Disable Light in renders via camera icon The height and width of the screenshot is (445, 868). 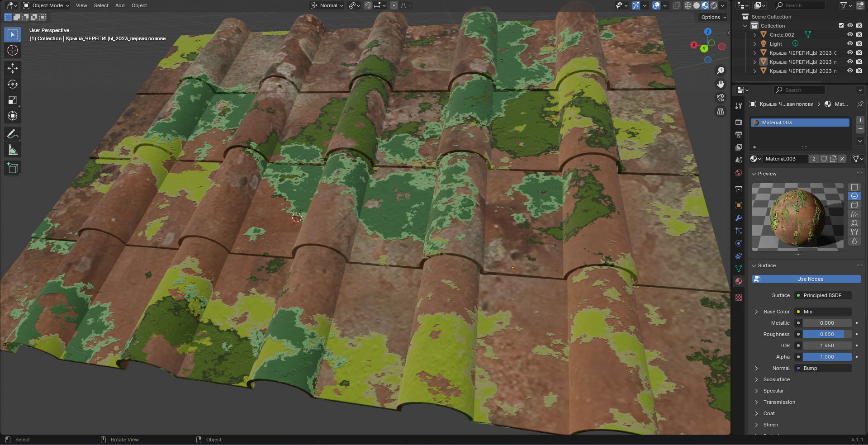(x=859, y=44)
